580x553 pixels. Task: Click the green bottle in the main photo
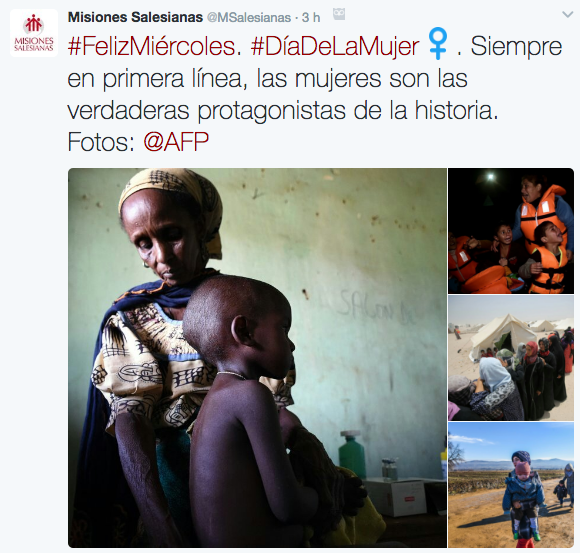(x=352, y=454)
